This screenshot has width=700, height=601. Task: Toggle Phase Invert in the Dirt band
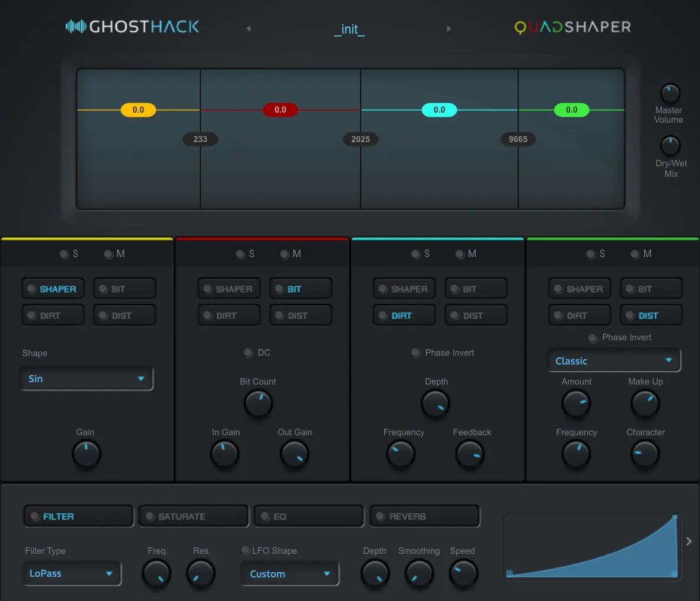pyautogui.click(x=416, y=352)
